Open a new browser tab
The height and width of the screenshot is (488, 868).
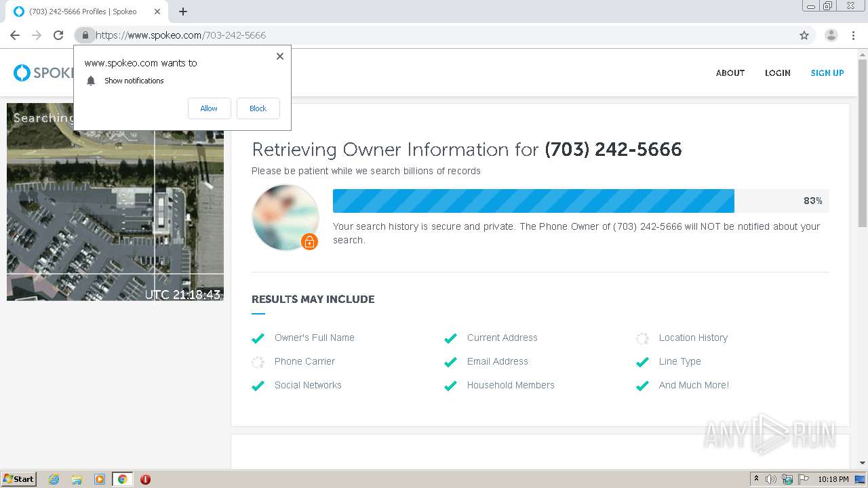coord(183,12)
